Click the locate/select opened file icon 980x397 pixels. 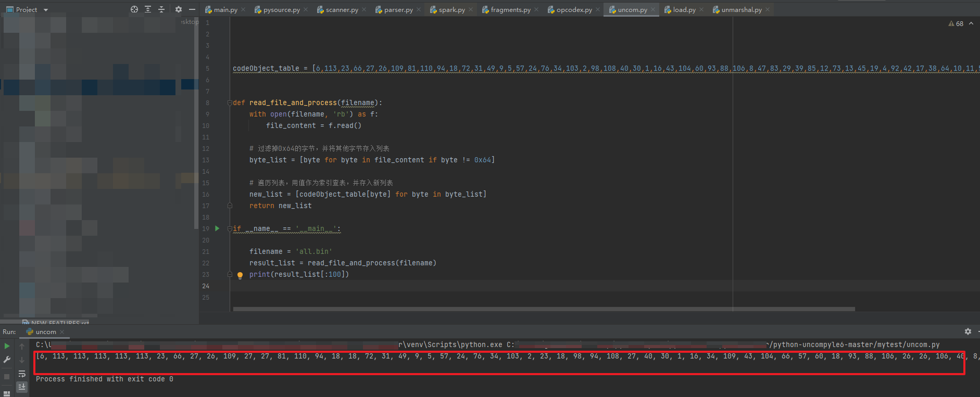[134, 9]
